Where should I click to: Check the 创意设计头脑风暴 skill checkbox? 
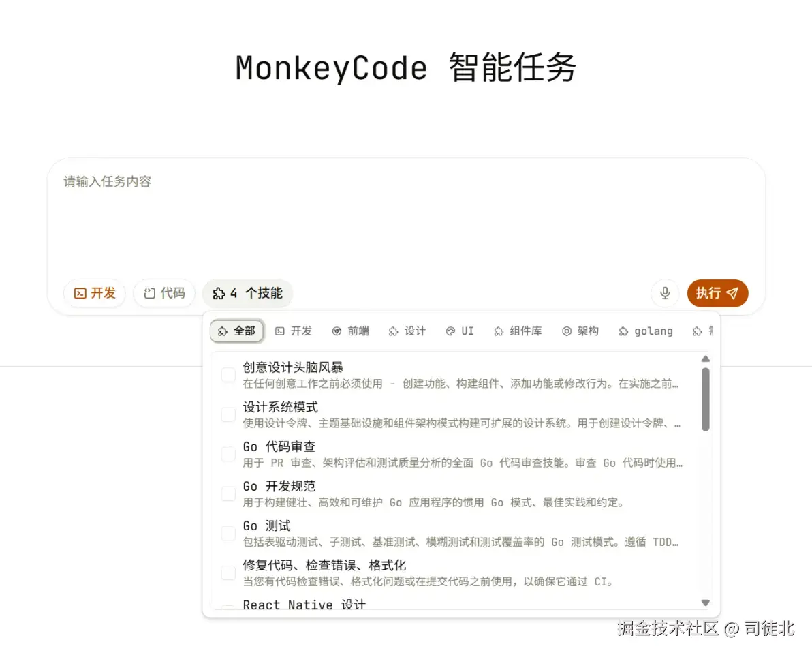(228, 375)
